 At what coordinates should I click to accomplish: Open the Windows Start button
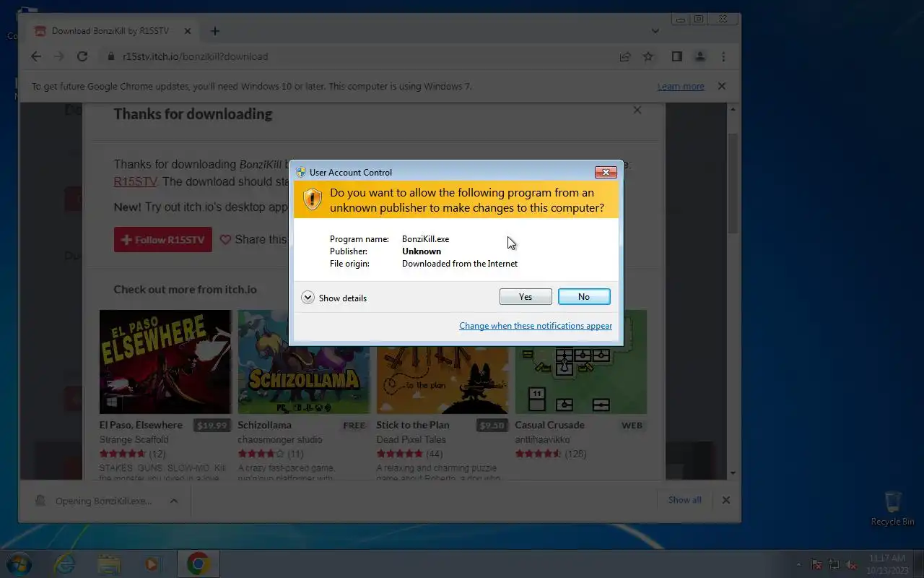[19, 564]
